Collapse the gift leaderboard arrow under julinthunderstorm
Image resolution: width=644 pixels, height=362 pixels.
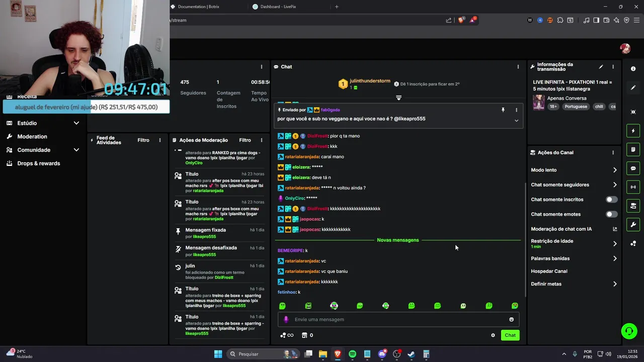click(398, 98)
